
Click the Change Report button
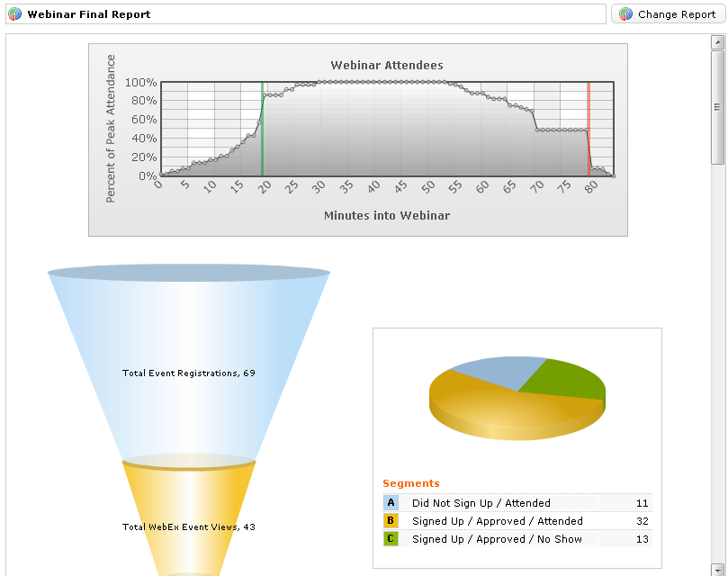[669, 14]
